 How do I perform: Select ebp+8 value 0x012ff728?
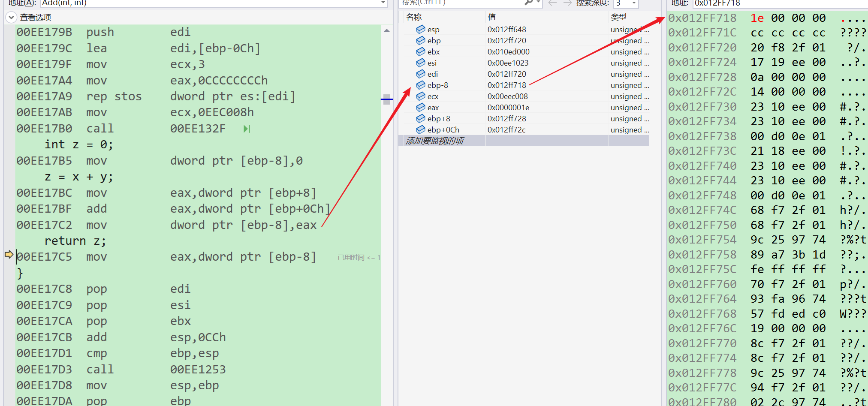coord(507,119)
